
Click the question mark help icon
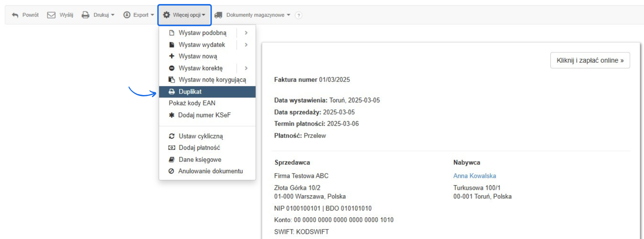click(298, 15)
